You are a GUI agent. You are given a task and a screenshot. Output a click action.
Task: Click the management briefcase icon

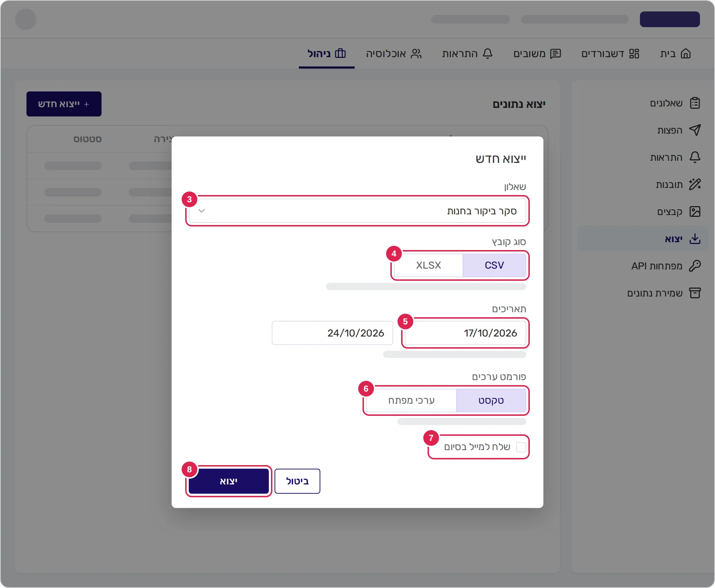[x=340, y=54]
